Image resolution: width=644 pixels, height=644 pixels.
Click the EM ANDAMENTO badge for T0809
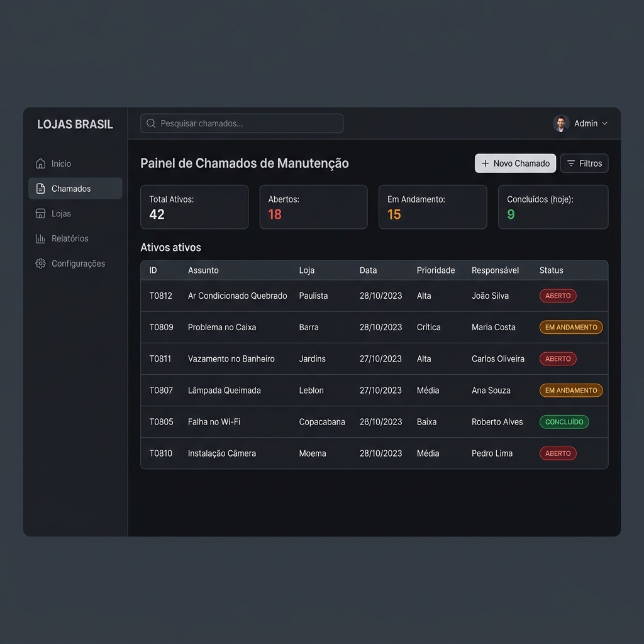coord(571,327)
